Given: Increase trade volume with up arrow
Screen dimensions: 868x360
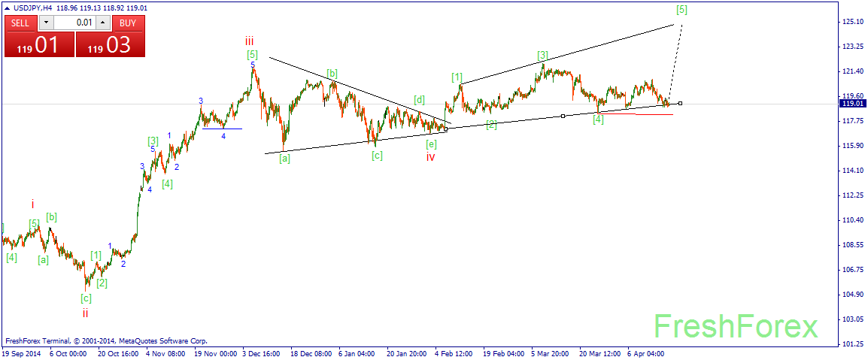Looking at the screenshot, I should (x=103, y=23).
